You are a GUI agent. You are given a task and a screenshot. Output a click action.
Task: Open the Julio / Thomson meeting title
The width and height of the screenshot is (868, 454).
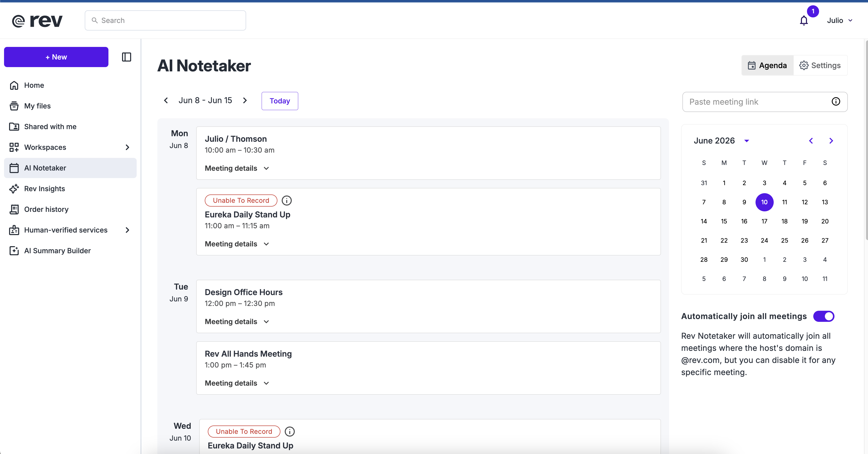pos(236,139)
